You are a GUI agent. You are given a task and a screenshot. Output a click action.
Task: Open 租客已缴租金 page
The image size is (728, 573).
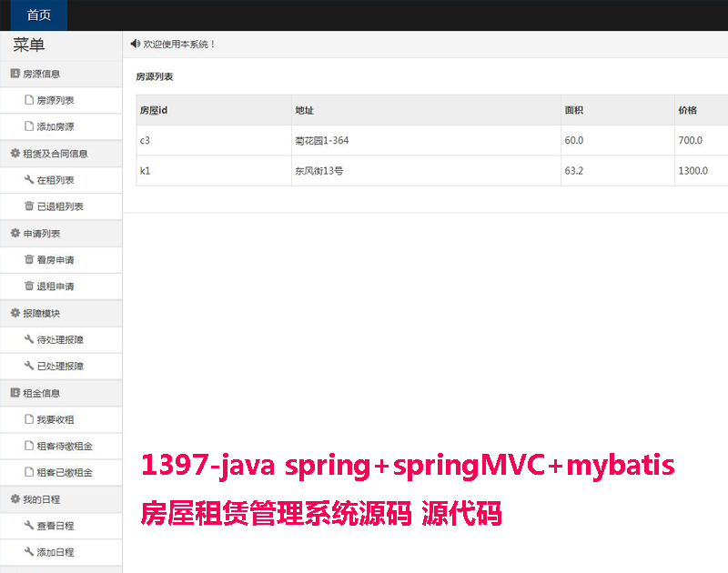[x=61, y=472]
